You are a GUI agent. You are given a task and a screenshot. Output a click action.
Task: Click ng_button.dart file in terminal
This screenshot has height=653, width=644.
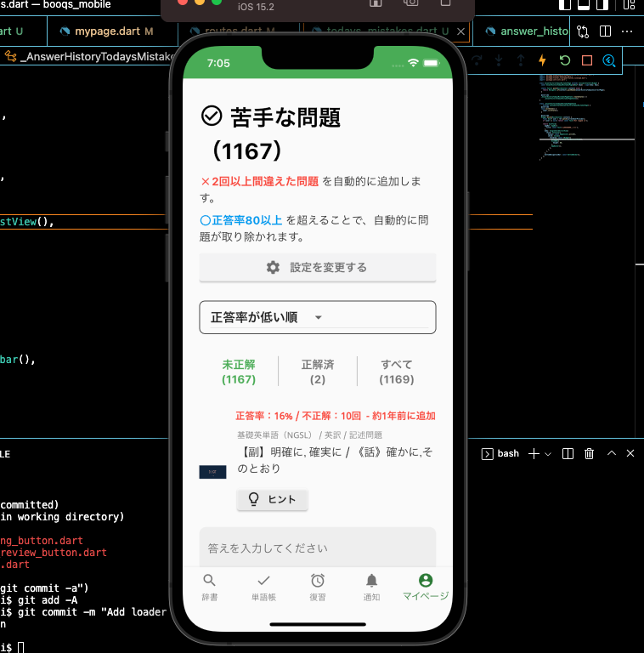[x=42, y=541]
